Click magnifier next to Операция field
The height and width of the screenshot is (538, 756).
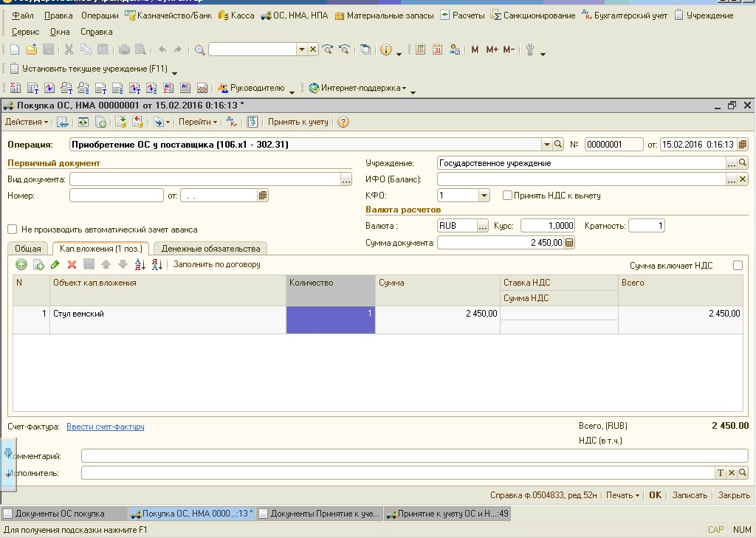[558, 144]
